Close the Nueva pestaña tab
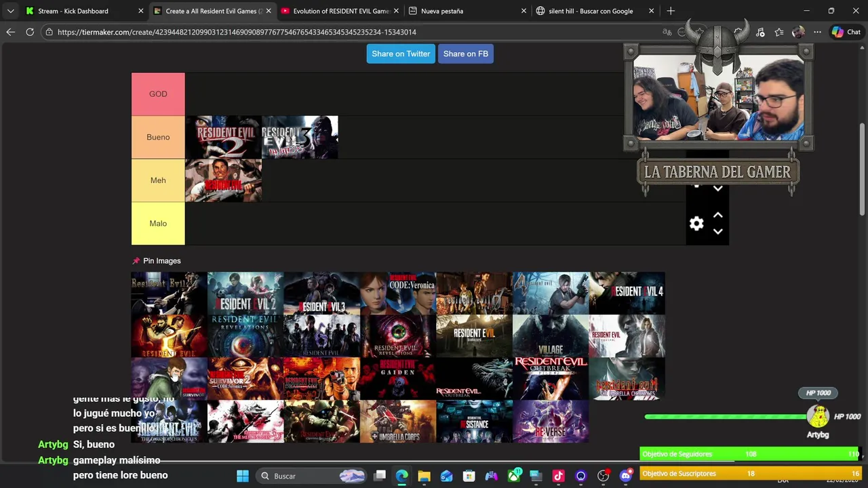 [x=524, y=11]
